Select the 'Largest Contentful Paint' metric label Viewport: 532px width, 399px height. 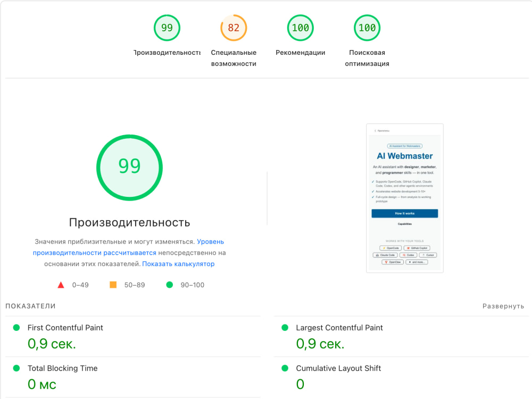[x=339, y=328]
